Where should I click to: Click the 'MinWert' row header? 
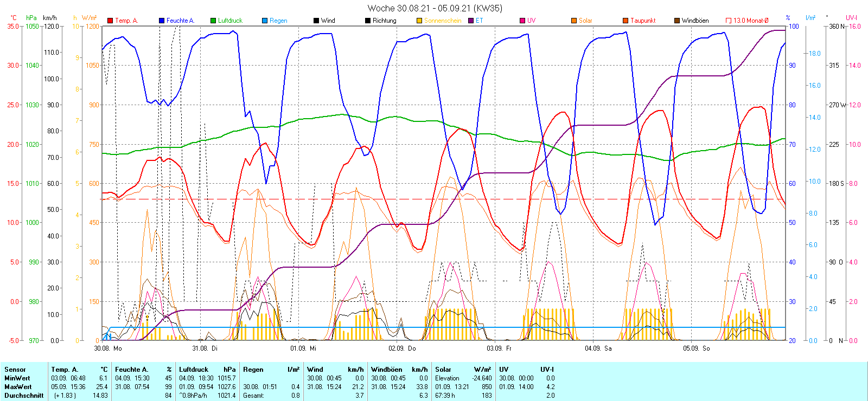(17, 378)
